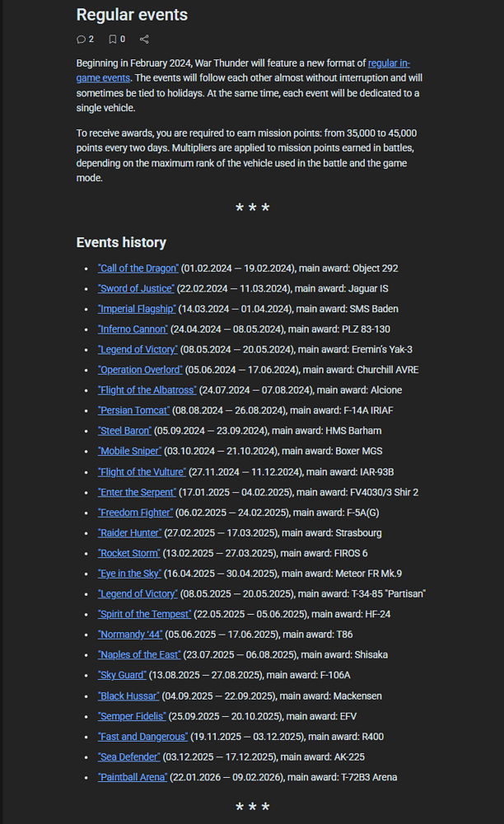Visit the "Paintball Arena" event link
The height and width of the screenshot is (824, 504).
(132, 777)
